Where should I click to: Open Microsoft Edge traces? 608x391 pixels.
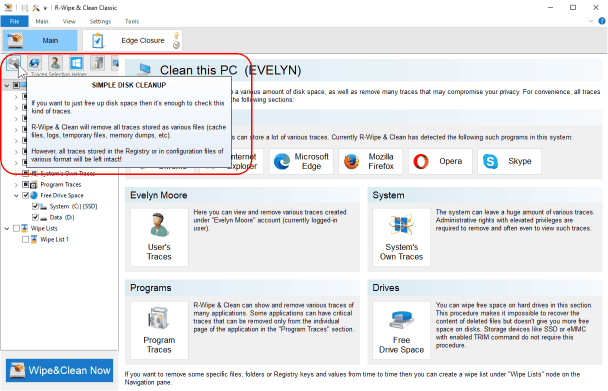[301, 161]
